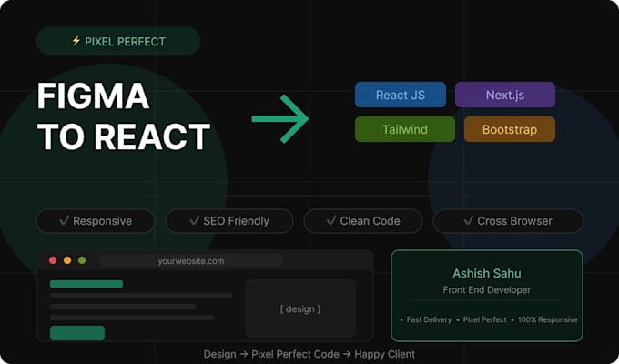This screenshot has height=364, width=619.
Task: Click the checkmark beside Responsive
Action: pos(65,220)
